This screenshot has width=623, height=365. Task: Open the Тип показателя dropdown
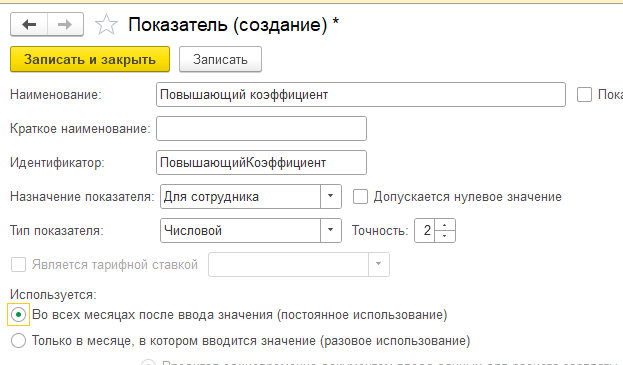coord(330,230)
